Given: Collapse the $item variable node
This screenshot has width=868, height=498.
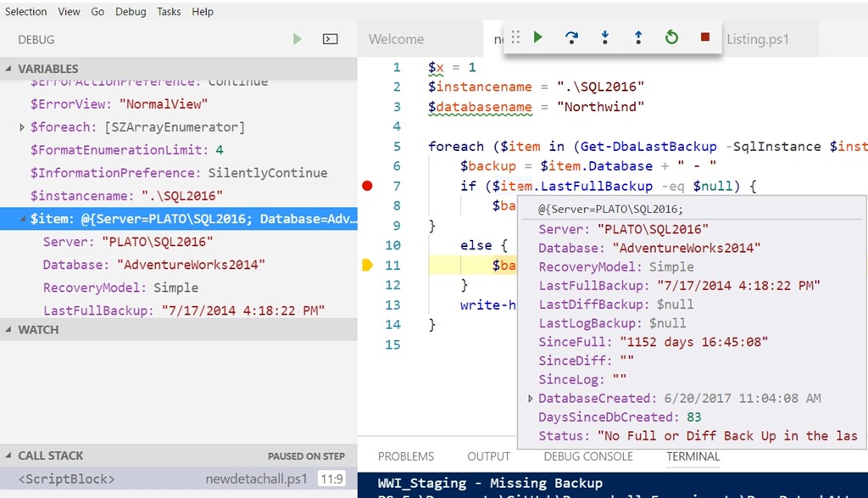Looking at the screenshot, I should [22, 219].
